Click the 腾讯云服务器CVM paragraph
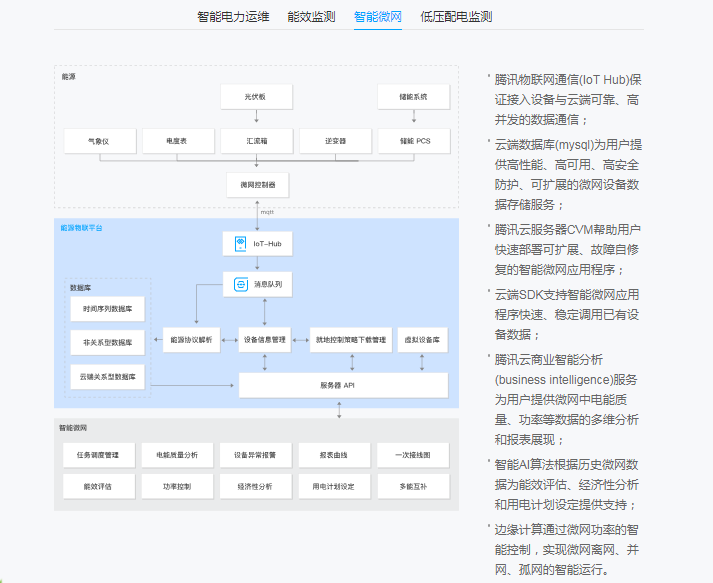The width and height of the screenshot is (713, 583). click(x=567, y=250)
